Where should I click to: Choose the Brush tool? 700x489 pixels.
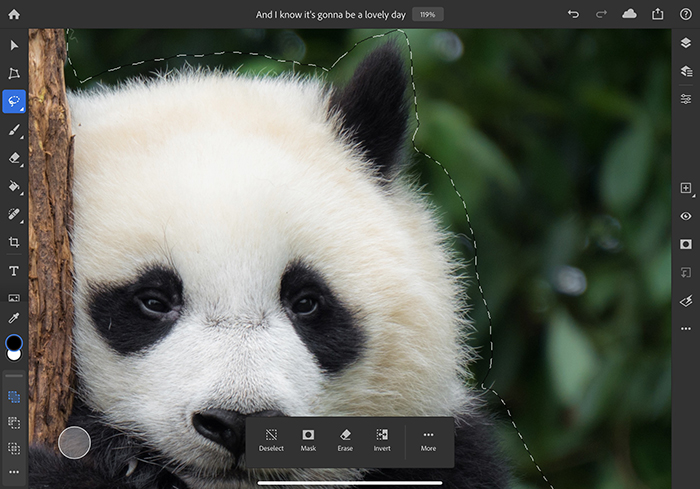tap(14, 130)
